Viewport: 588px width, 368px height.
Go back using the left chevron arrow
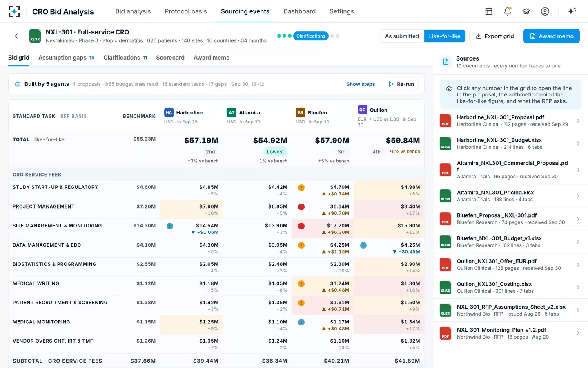[16, 36]
